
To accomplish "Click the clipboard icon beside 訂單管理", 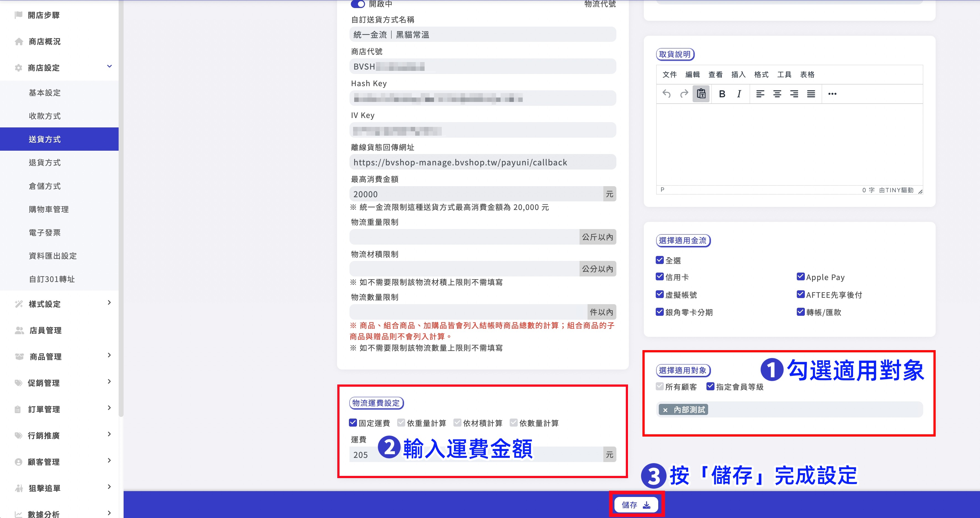I will click(x=18, y=409).
